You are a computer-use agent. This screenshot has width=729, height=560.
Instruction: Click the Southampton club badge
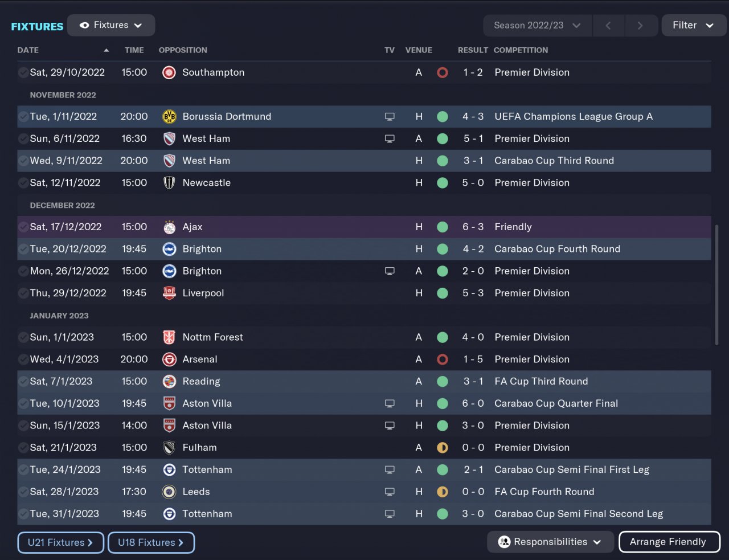[x=169, y=72]
